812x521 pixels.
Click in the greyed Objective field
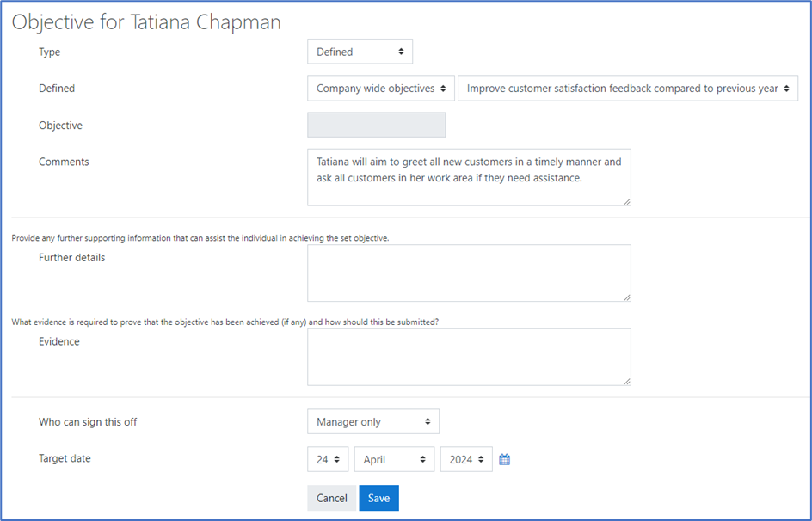[x=376, y=125]
